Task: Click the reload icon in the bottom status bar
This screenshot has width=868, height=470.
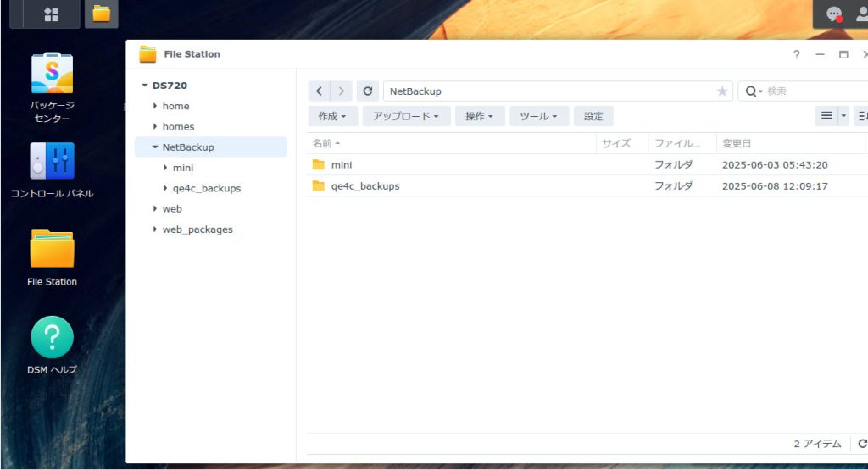Action: (862, 444)
